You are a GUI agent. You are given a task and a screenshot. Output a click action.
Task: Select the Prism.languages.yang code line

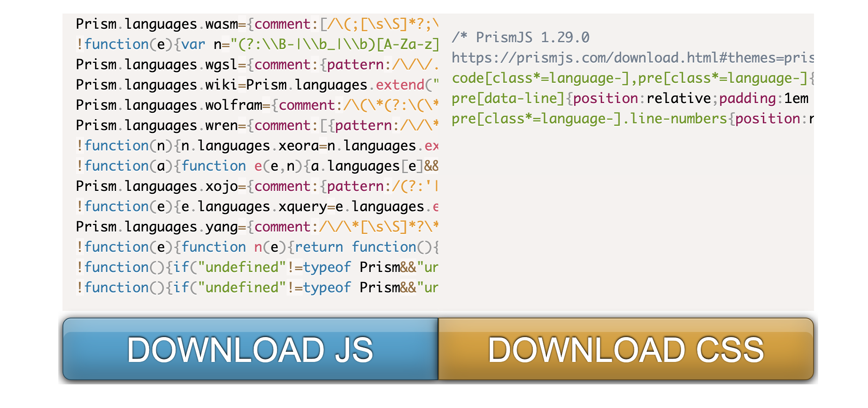pos(257,227)
